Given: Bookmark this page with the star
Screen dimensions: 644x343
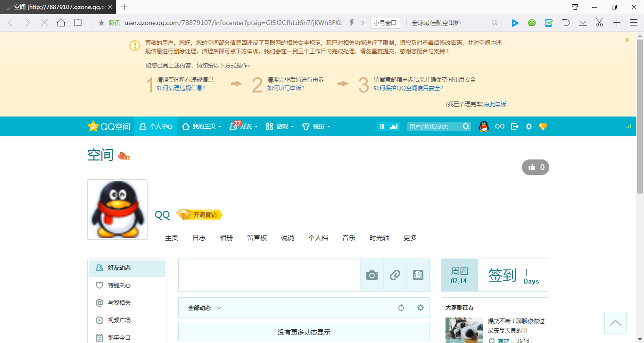Looking at the screenshot, I should point(101,23).
